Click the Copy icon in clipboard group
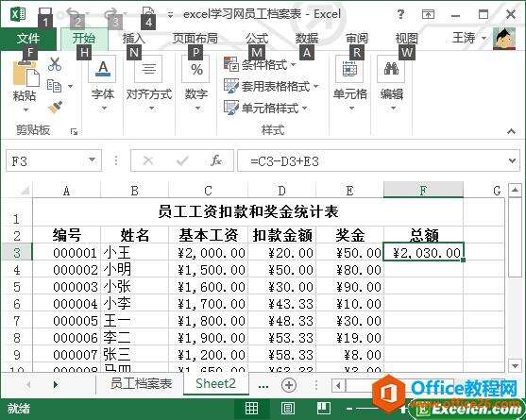Screen dimensions: 526x420 54,86
